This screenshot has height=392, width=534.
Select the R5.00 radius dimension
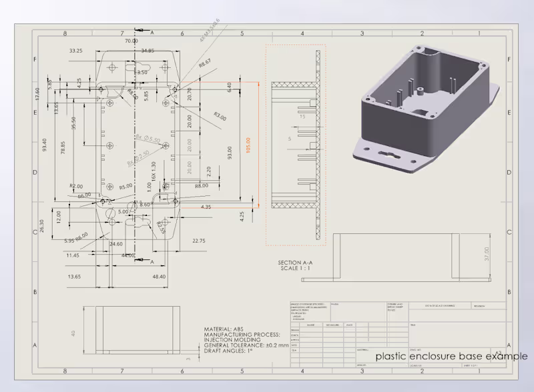(125, 187)
